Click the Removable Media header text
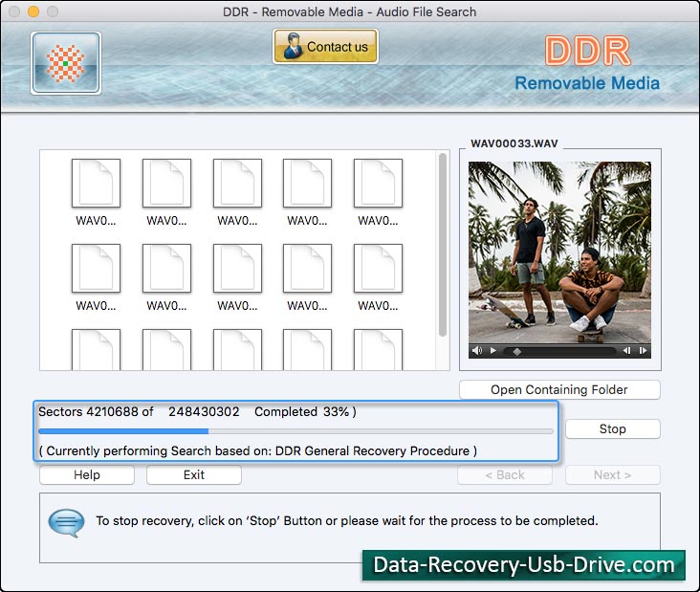This screenshot has height=592, width=700. coord(587,83)
